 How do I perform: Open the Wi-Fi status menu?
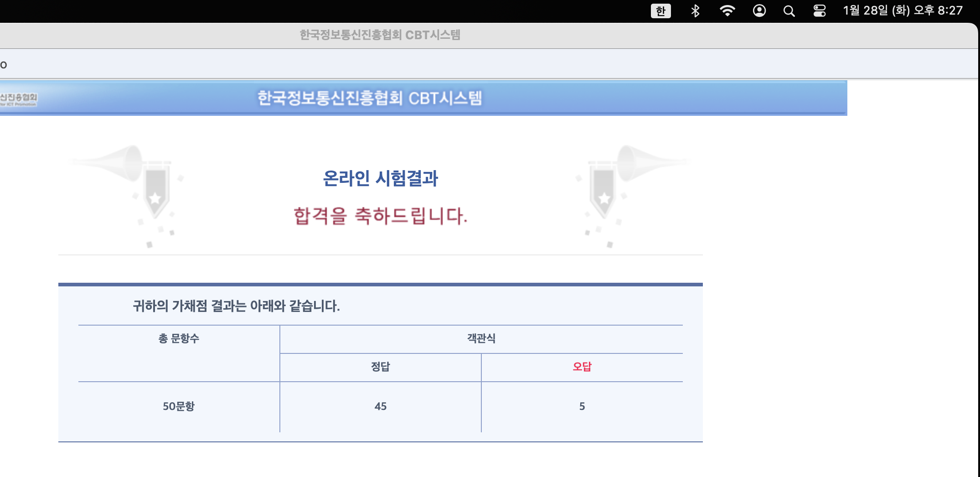tap(727, 10)
